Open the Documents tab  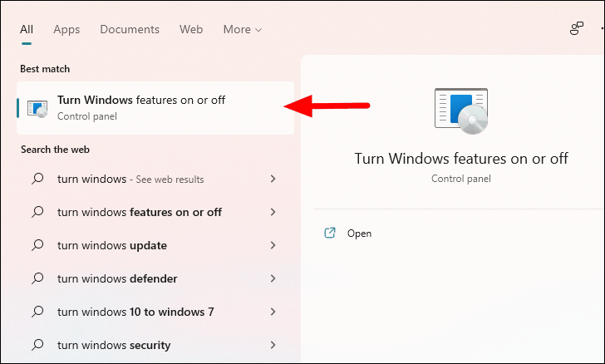click(130, 29)
